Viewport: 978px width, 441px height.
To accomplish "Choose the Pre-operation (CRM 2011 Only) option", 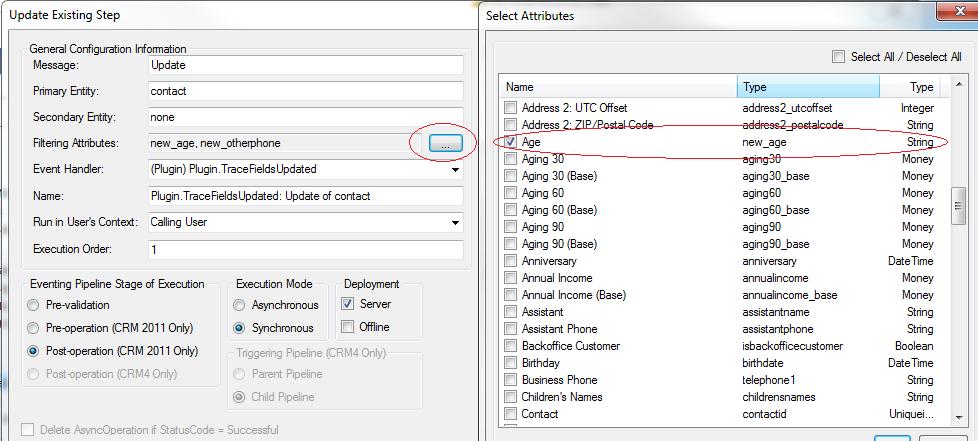I will click(35, 328).
